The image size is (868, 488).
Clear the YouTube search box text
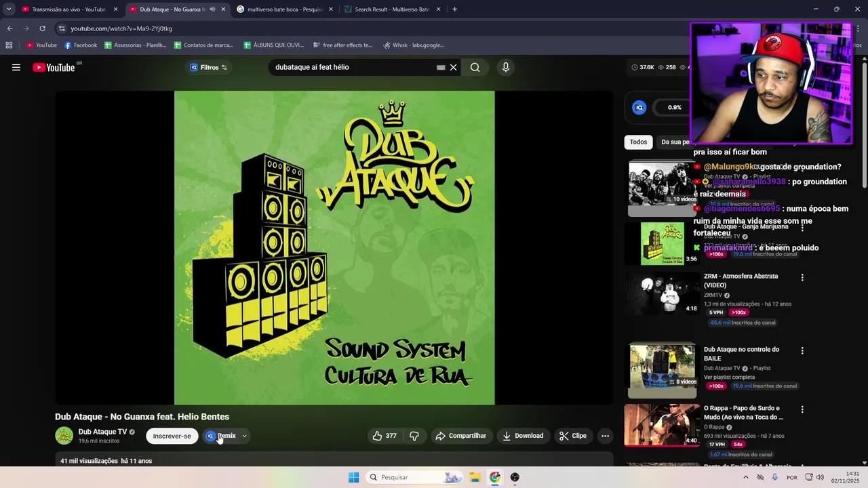pos(454,67)
